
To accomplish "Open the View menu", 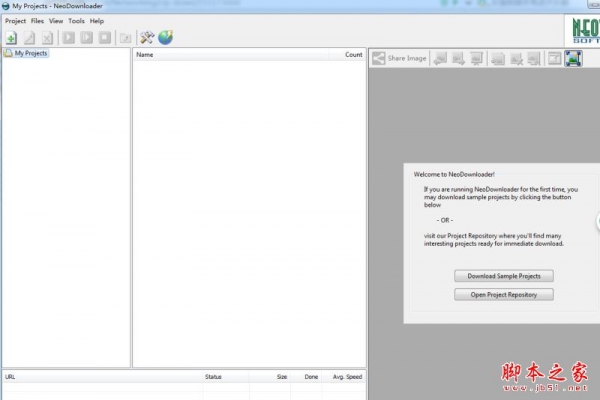I will click(56, 21).
